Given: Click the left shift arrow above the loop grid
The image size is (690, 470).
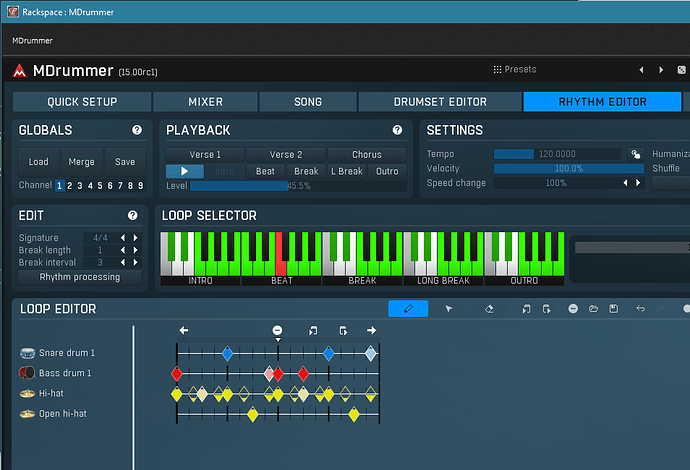Looking at the screenshot, I should click(184, 330).
